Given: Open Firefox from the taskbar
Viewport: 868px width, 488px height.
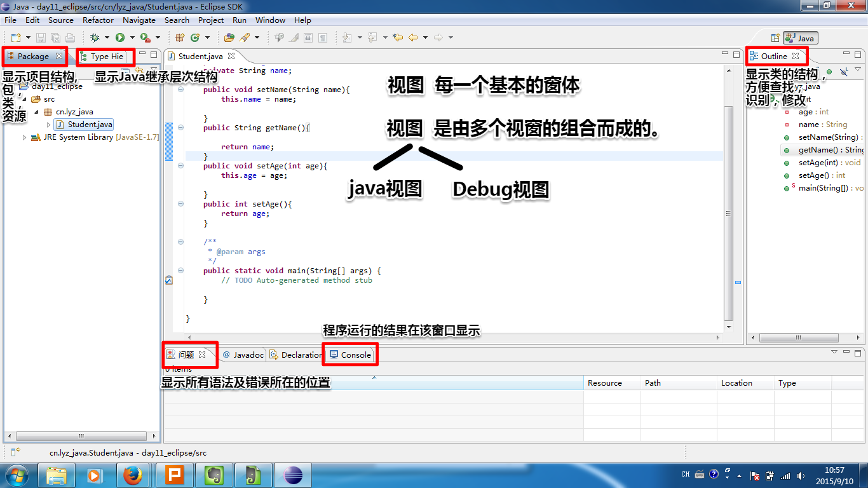Looking at the screenshot, I should [133, 475].
